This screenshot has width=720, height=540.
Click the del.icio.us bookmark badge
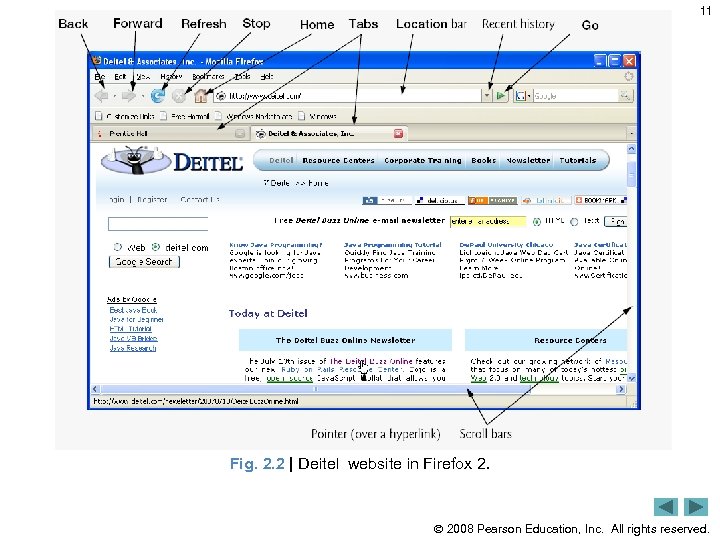440,200
